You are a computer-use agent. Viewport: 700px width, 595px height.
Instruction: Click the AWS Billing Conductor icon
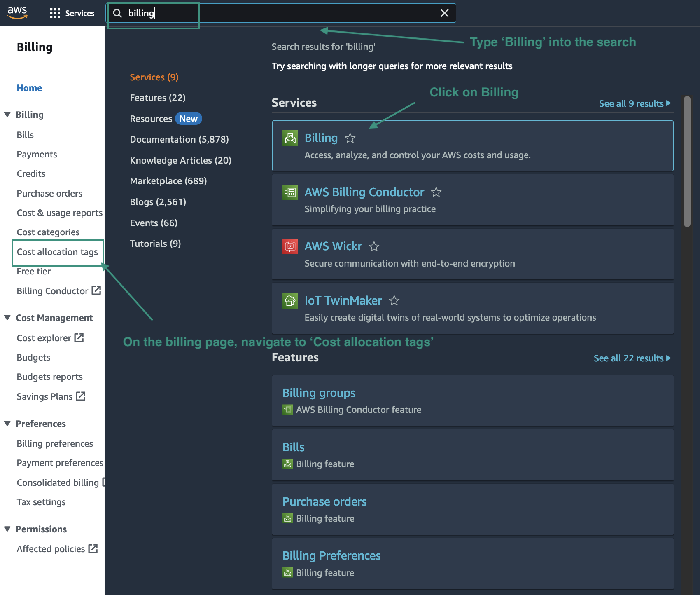290,192
